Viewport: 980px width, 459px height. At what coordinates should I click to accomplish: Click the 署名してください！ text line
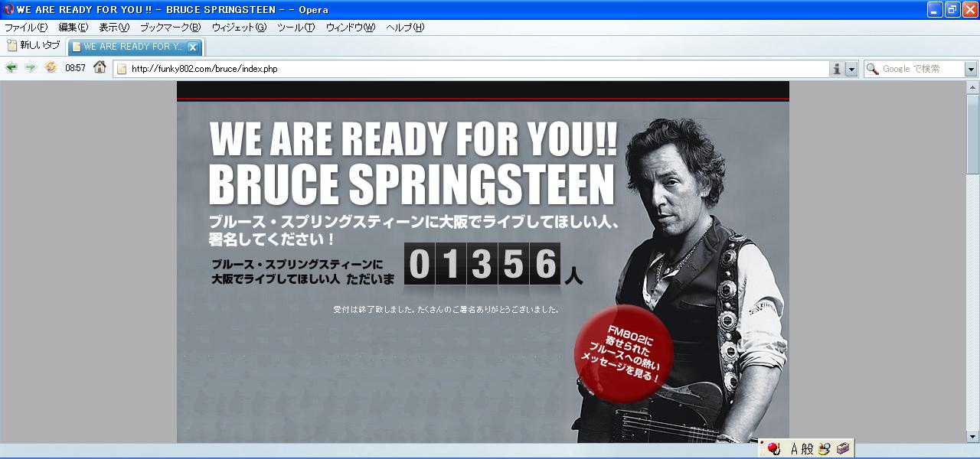pyautogui.click(x=272, y=239)
